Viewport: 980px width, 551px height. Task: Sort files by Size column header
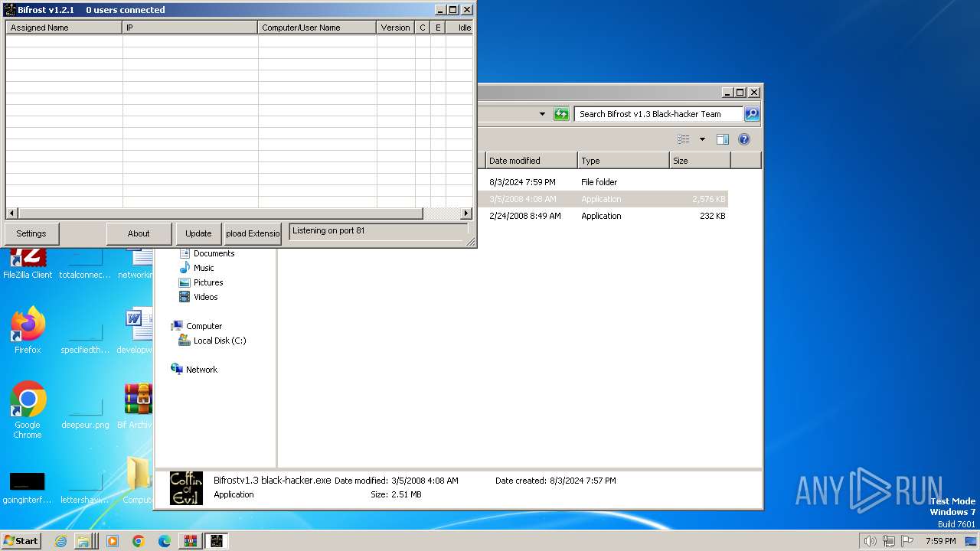(700, 161)
